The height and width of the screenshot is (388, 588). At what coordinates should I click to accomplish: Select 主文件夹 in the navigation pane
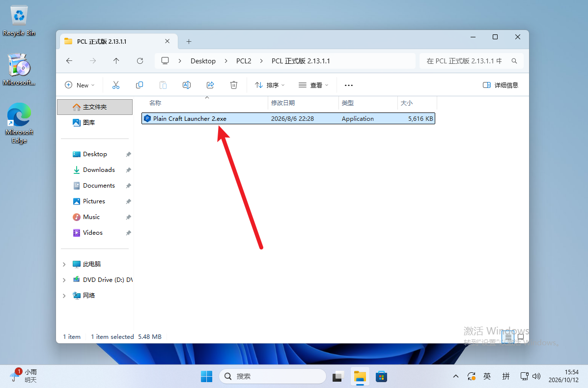95,107
